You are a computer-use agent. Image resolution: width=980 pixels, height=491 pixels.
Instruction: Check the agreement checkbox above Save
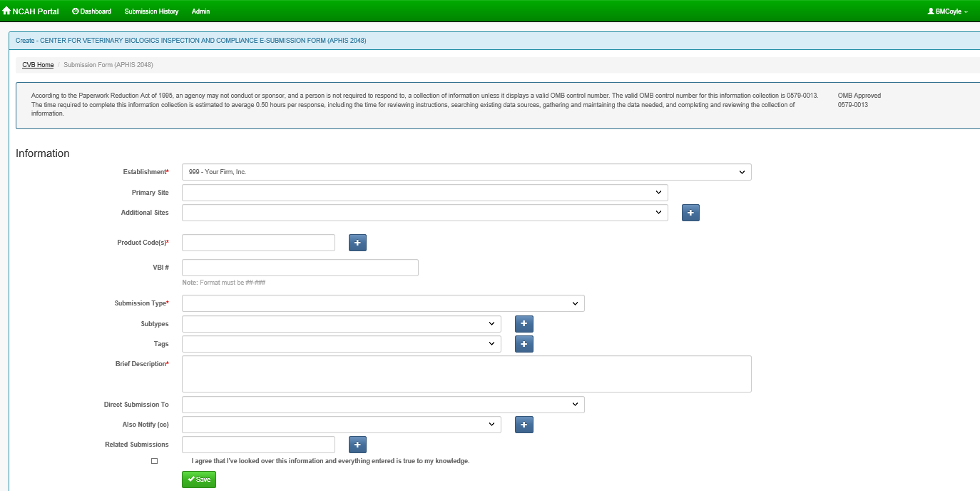pos(155,461)
